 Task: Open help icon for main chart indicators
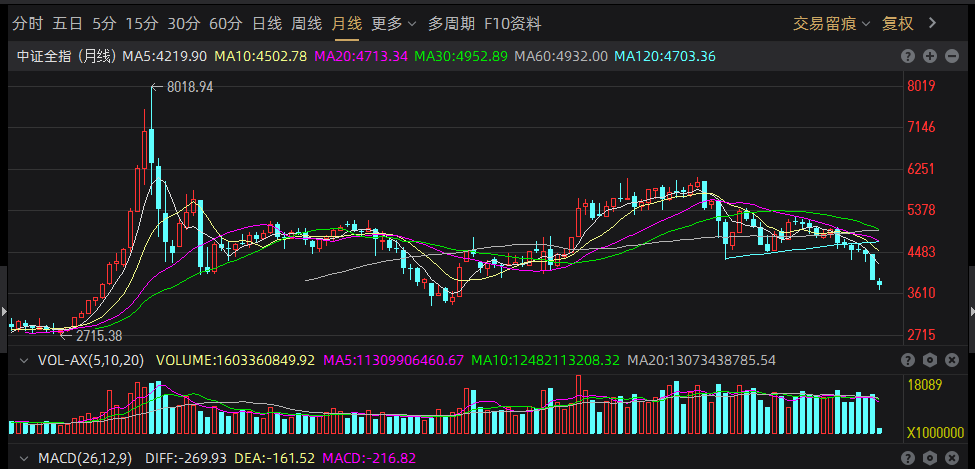pyautogui.click(x=908, y=57)
